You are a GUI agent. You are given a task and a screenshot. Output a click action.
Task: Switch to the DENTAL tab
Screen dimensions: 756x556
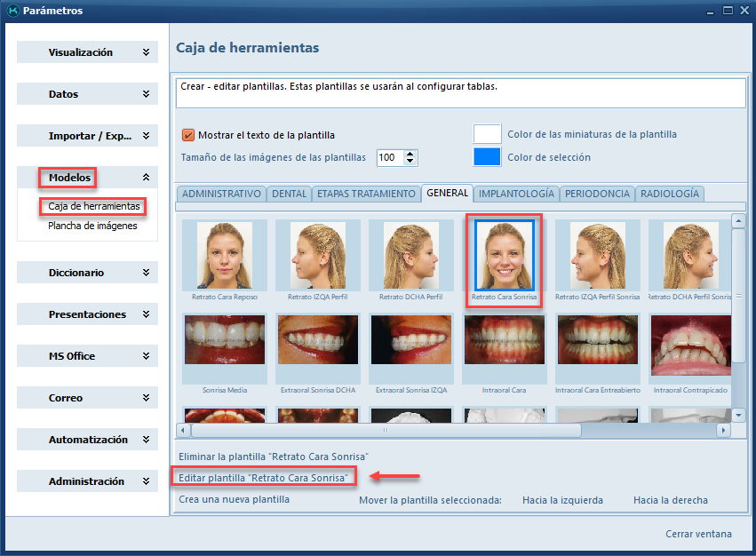[290, 194]
